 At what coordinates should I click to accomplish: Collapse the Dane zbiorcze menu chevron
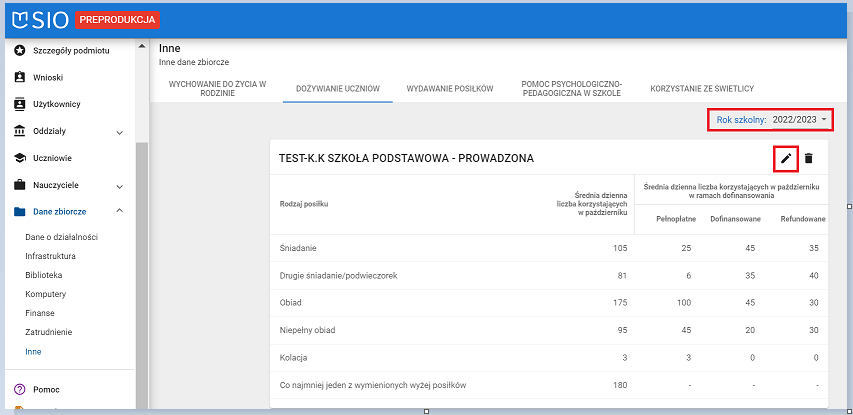(x=120, y=211)
